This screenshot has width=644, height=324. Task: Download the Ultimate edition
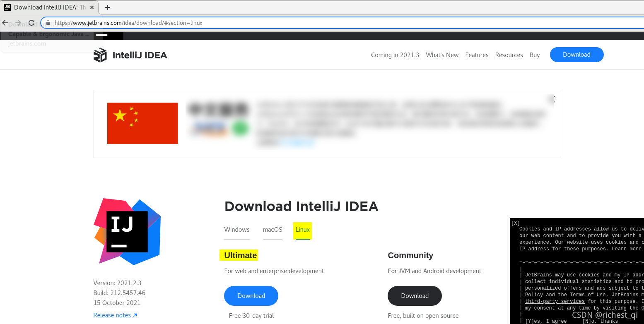[x=251, y=296]
